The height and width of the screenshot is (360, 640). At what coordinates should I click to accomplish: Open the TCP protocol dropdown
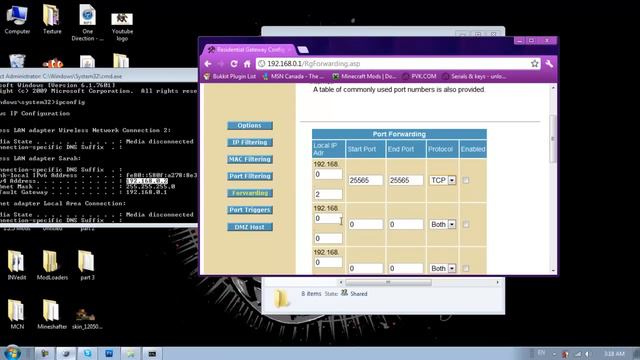[442, 180]
